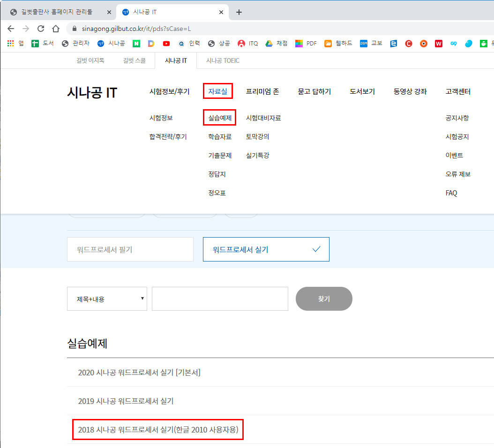Open the 인력 bookmark

(189, 43)
